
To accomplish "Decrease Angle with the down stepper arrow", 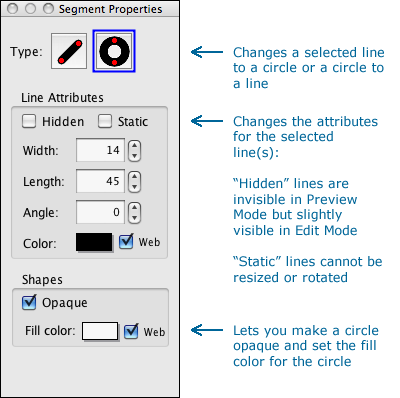I will 134,218.
